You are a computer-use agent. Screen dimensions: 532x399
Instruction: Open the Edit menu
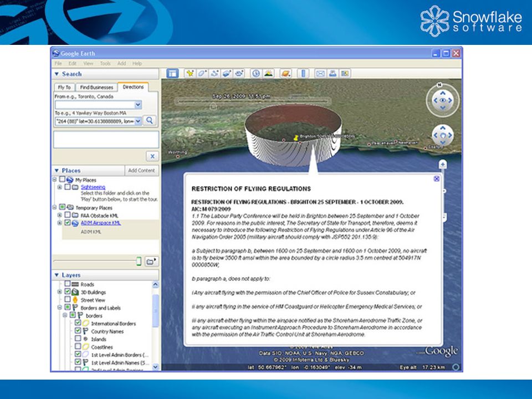tap(73, 63)
